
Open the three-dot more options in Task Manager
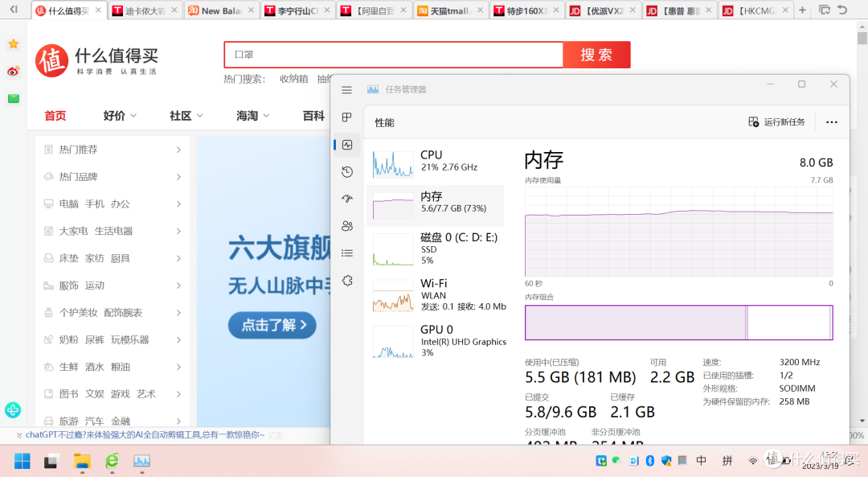pos(832,122)
